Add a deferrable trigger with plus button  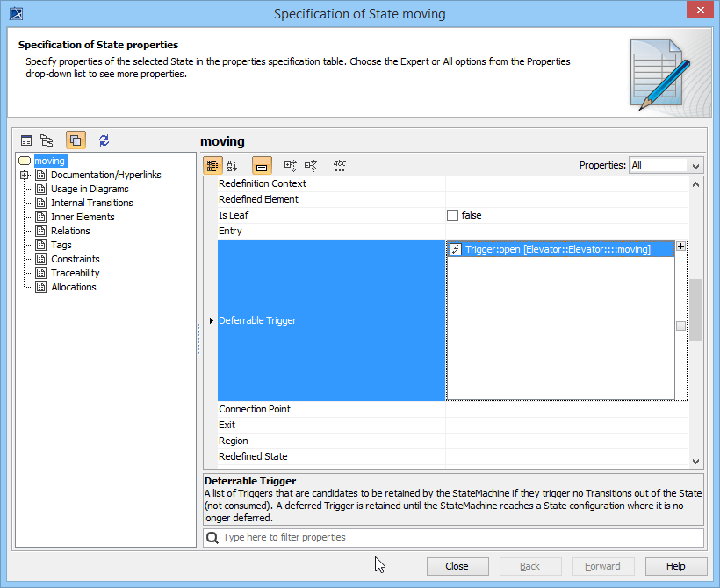click(x=681, y=247)
